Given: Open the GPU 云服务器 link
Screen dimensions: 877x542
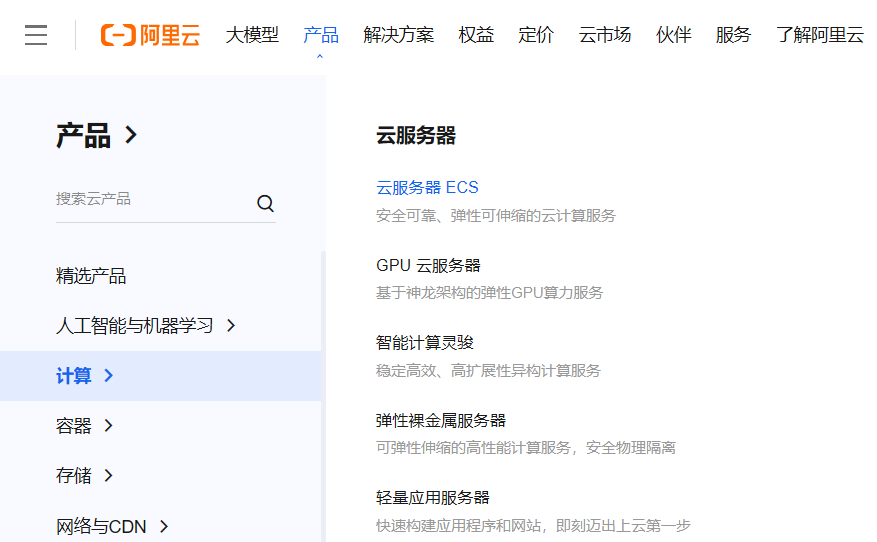Looking at the screenshot, I should [x=428, y=265].
